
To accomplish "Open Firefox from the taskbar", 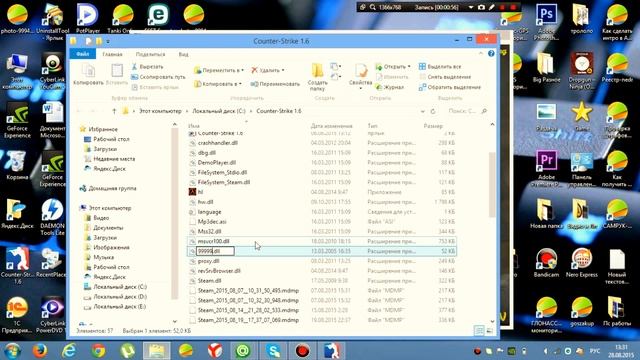I will [39, 351].
